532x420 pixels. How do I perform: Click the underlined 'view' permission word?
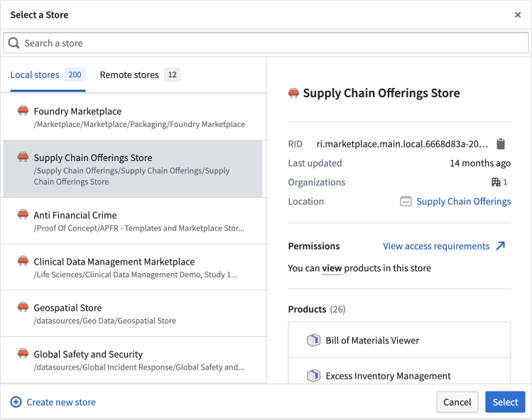point(332,268)
